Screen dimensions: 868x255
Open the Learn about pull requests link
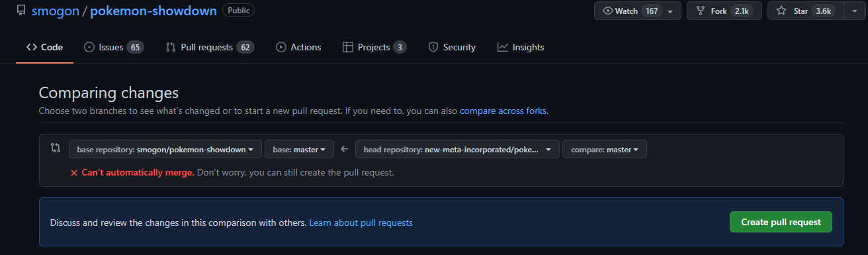361,223
